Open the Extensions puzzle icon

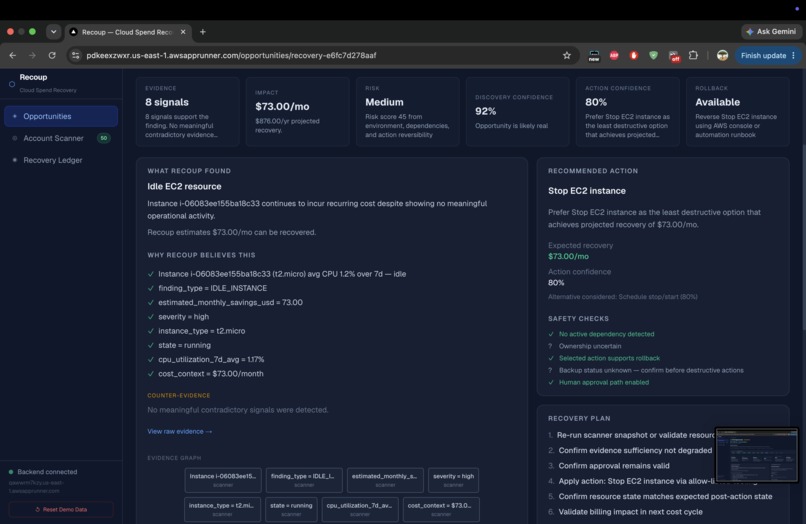tap(693, 56)
